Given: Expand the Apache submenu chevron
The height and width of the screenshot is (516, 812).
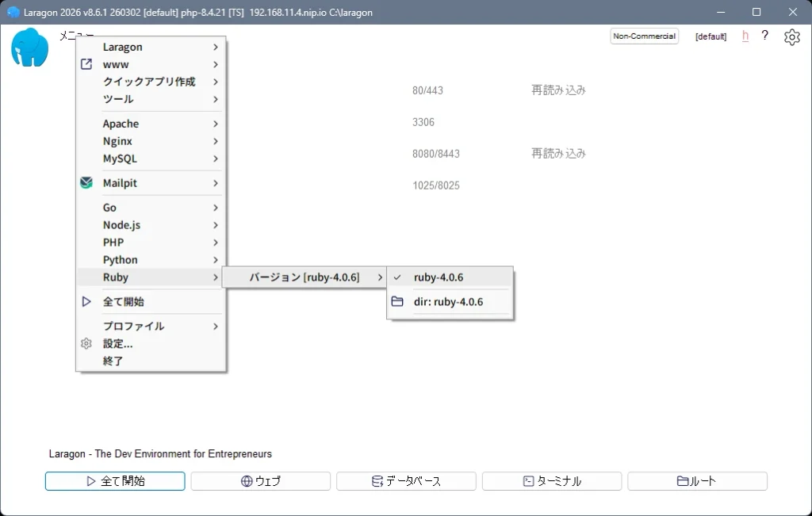Looking at the screenshot, I should pyautogui.click(x=216, y=124).
